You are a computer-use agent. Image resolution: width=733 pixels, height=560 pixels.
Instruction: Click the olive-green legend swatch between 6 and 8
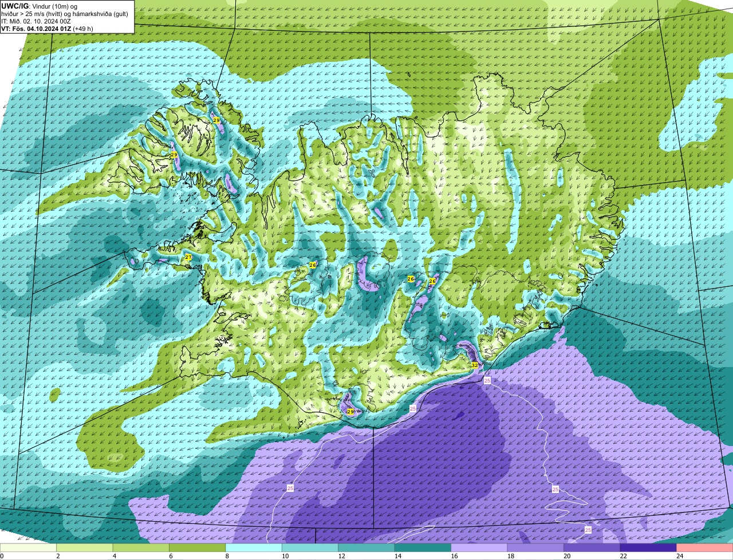198,548
